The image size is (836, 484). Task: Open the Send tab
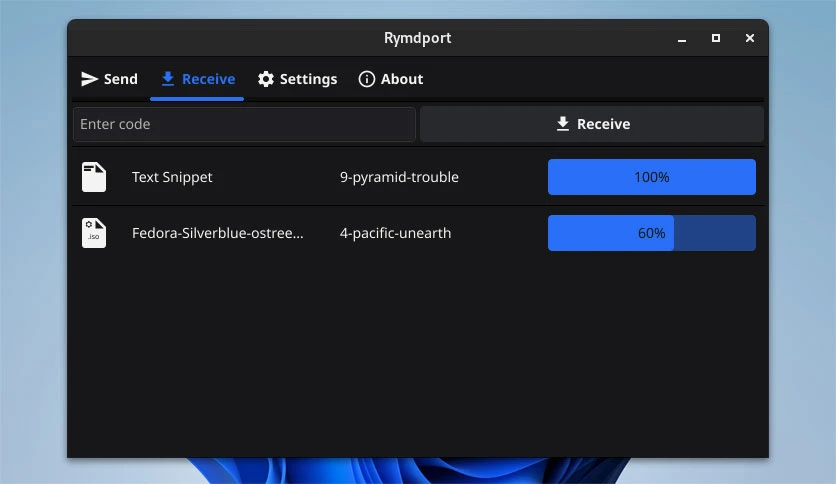[109, 79]
